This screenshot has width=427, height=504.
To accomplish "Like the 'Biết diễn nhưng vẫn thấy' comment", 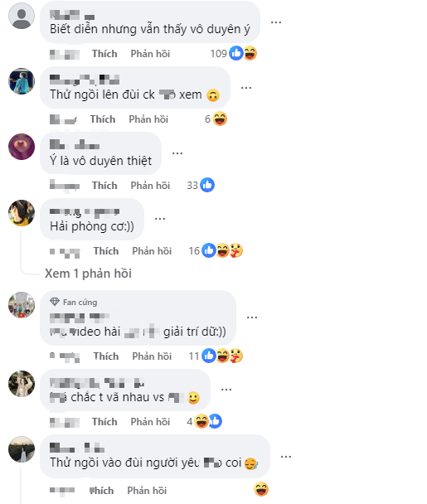I will 104,54.
